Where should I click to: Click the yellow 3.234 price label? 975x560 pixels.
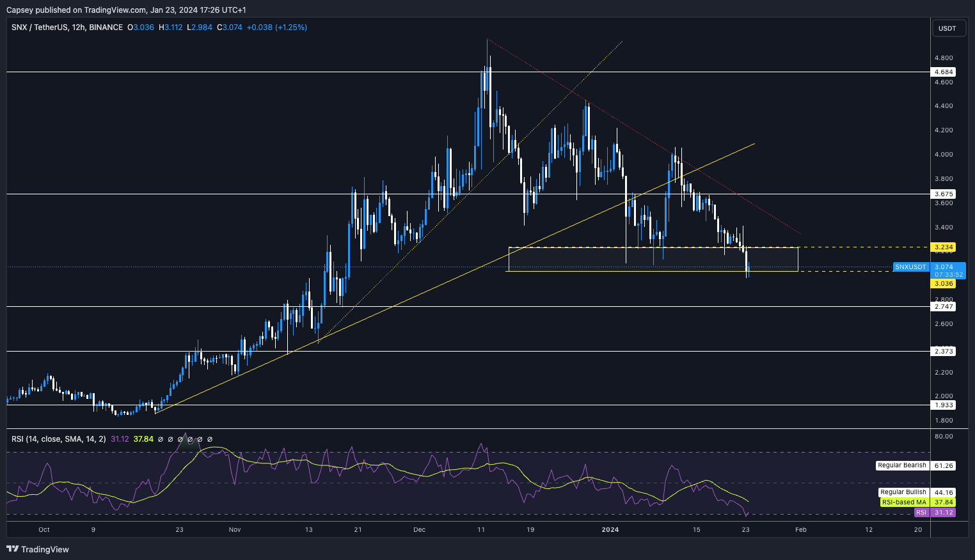[x=944, y=247]
